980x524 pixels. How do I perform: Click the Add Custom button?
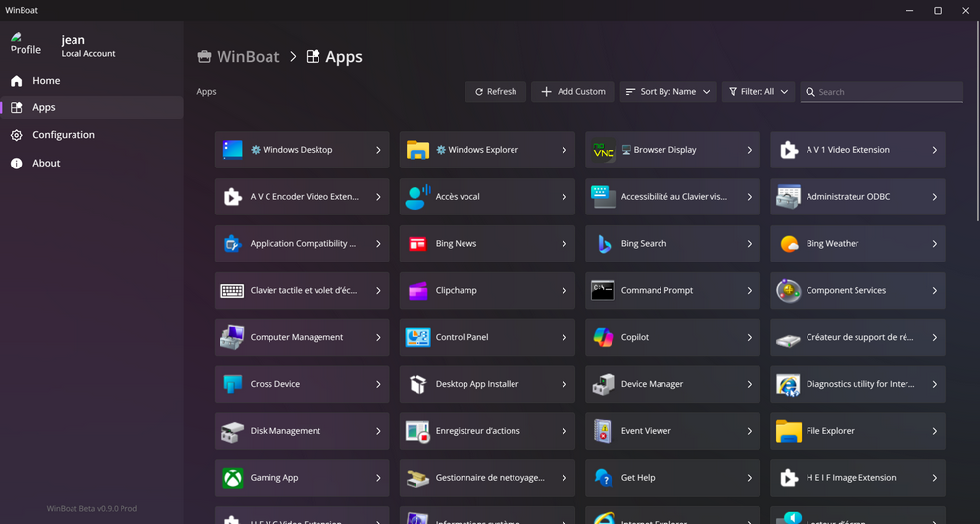[x=573, y=92]
